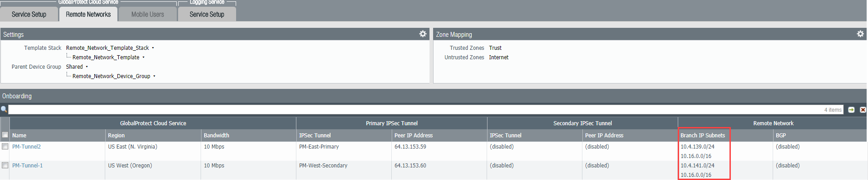This screenshot has height=180, width=868.
Task: Open the PM-Tunnel-1 link
Action: coord(27,166)
